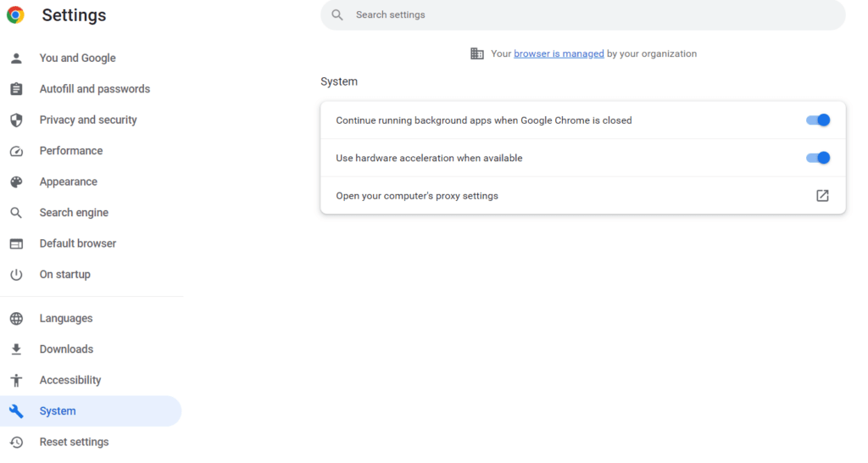Disable the hardware acceleration switch

[x=818, y=158]
